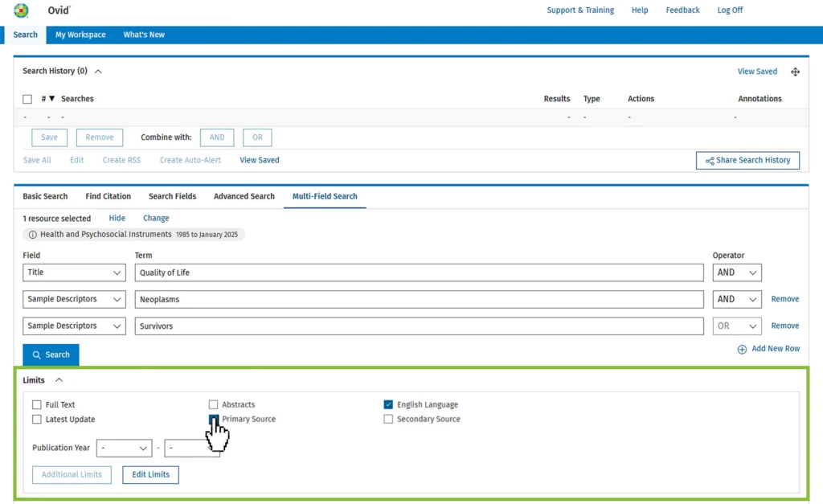This screenshot has width=823, height=504.
Task: Click into the Quality of Life term field
Action: coord(419,272)
